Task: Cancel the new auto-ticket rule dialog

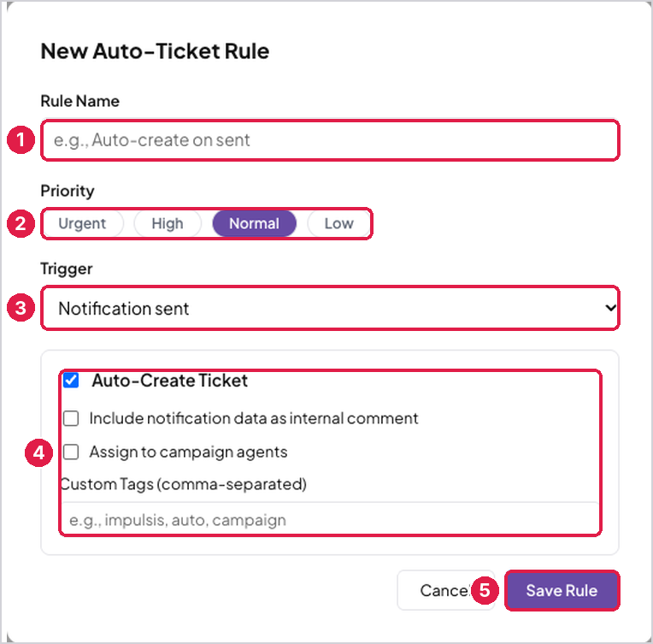Action: coord(445,590)
